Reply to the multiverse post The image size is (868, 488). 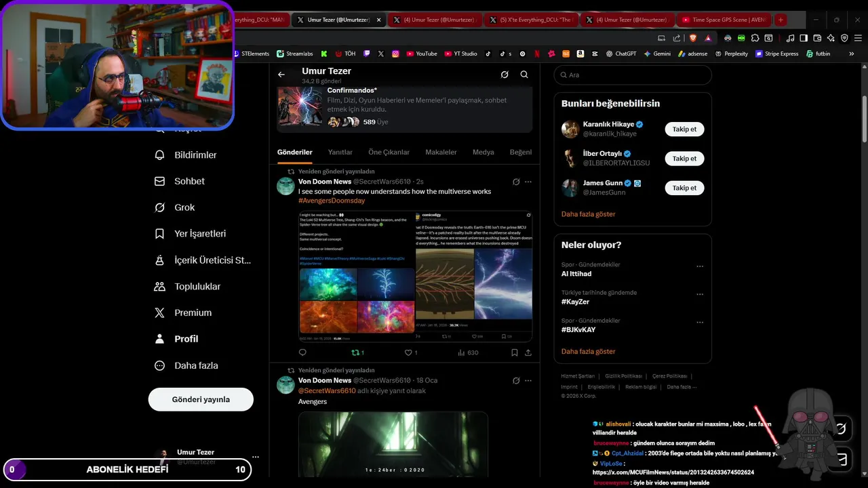coord(302,352)
